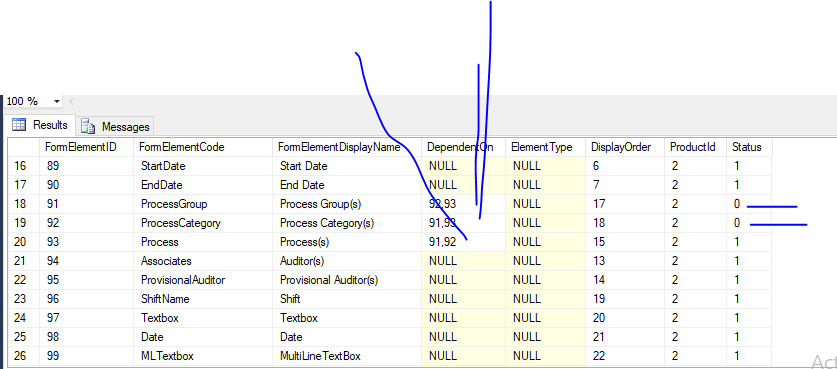Click the 'Process(s)' display name cell

[348, 242]
